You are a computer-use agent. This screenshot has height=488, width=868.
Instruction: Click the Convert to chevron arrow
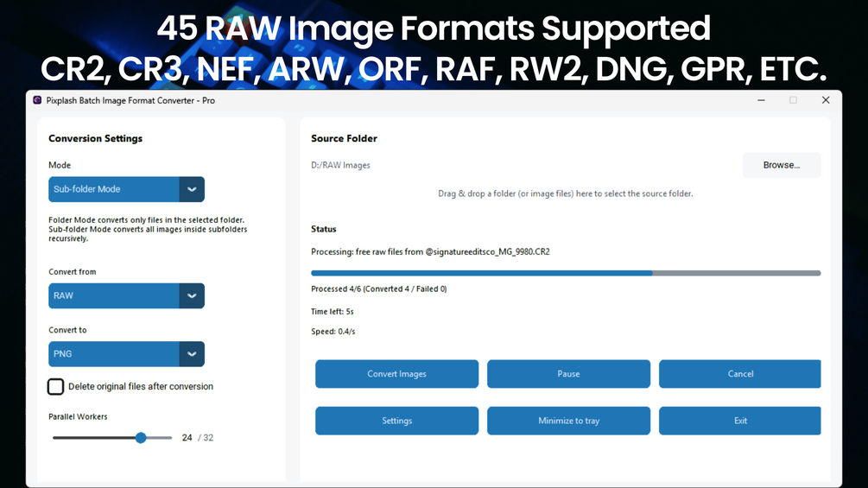(192, 354)
